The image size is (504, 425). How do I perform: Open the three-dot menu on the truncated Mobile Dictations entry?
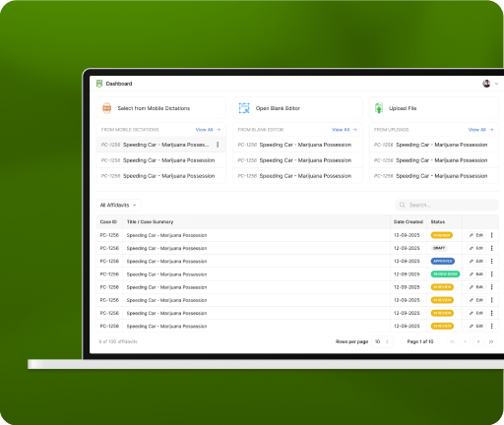coord(218,145)
